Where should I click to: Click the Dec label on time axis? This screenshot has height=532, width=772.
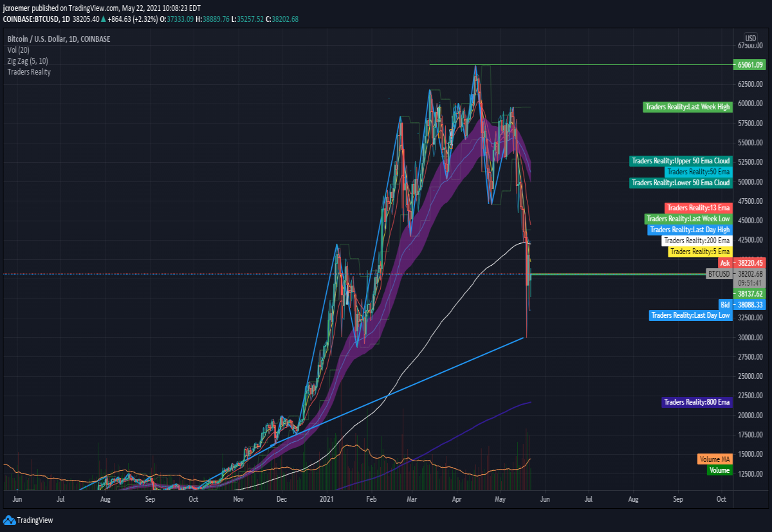[x=282, y=499]
